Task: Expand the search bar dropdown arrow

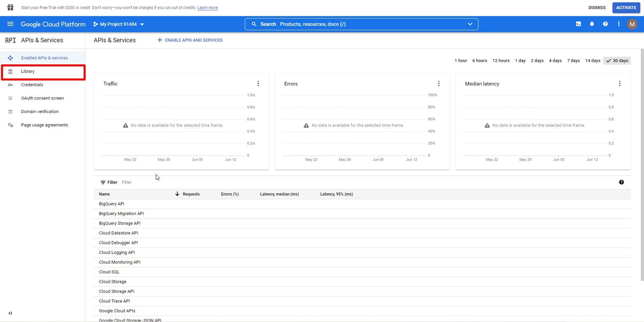Action: point(470,24)
